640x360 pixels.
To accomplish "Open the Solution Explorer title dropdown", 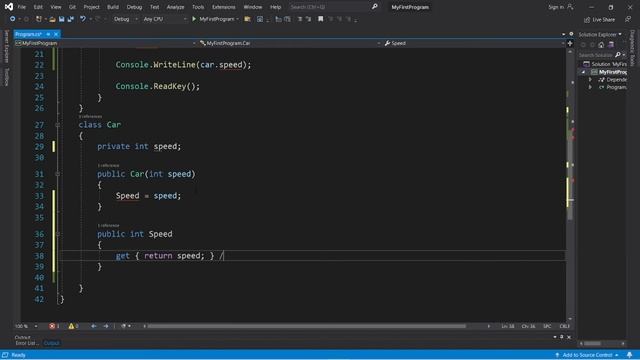I will [x=620, y=34].
